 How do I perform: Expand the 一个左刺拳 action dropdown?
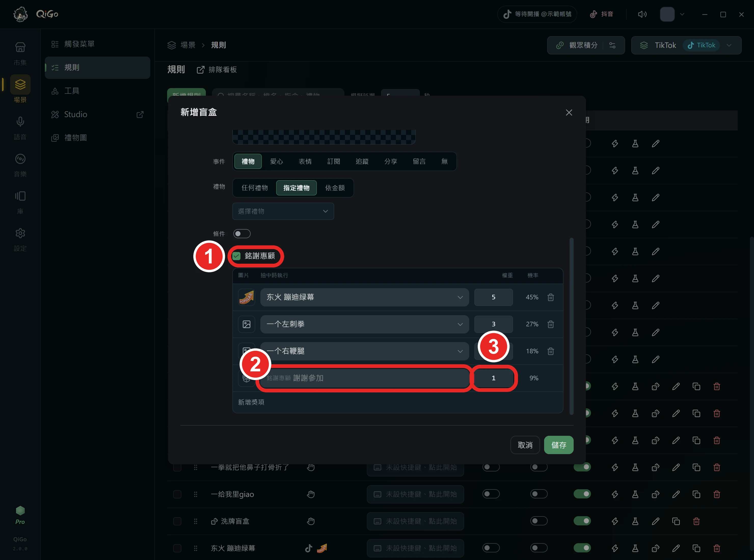click(365, 324)
